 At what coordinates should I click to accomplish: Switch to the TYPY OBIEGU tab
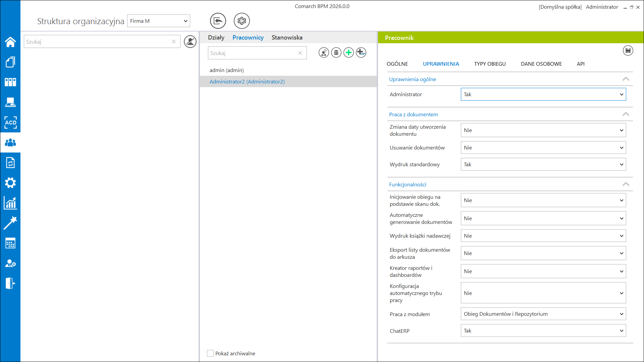pyautogui.click(x=490, y=64)
